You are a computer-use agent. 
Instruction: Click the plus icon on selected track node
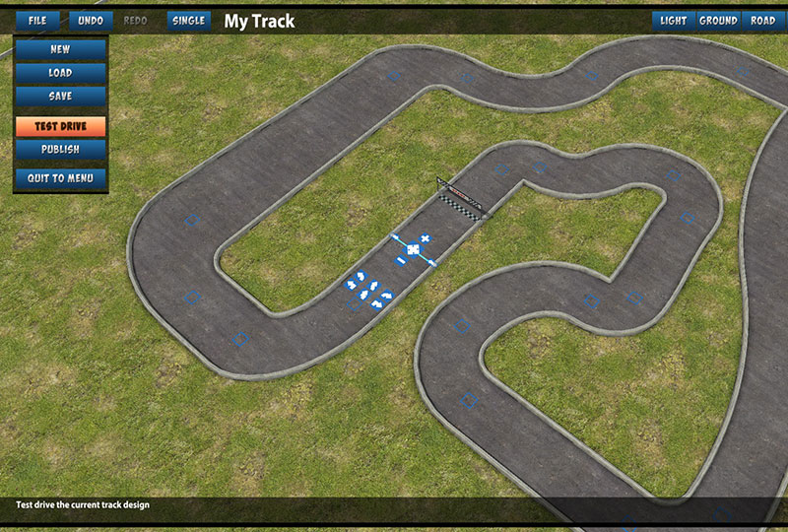pyautogui.click(x=426, y=238)
